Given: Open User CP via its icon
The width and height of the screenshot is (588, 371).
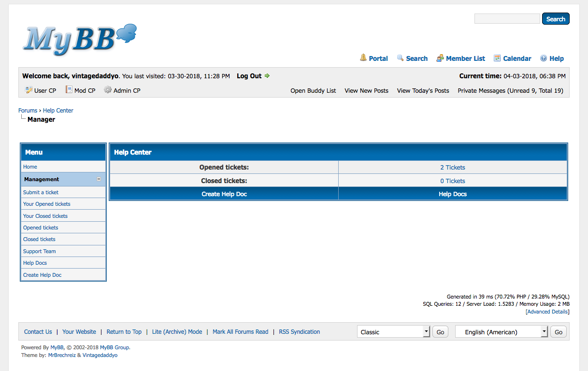Looking at the screenshot, I should (29, 90).
